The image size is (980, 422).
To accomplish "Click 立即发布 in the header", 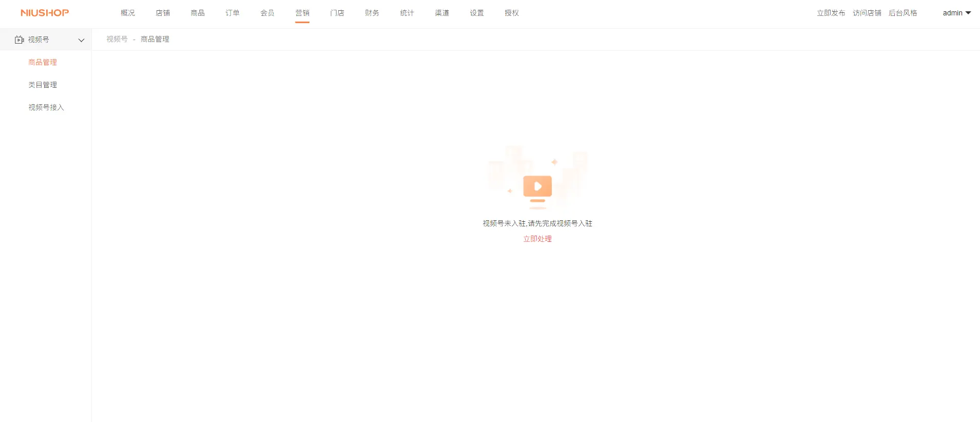I will (x=831, y=13).
